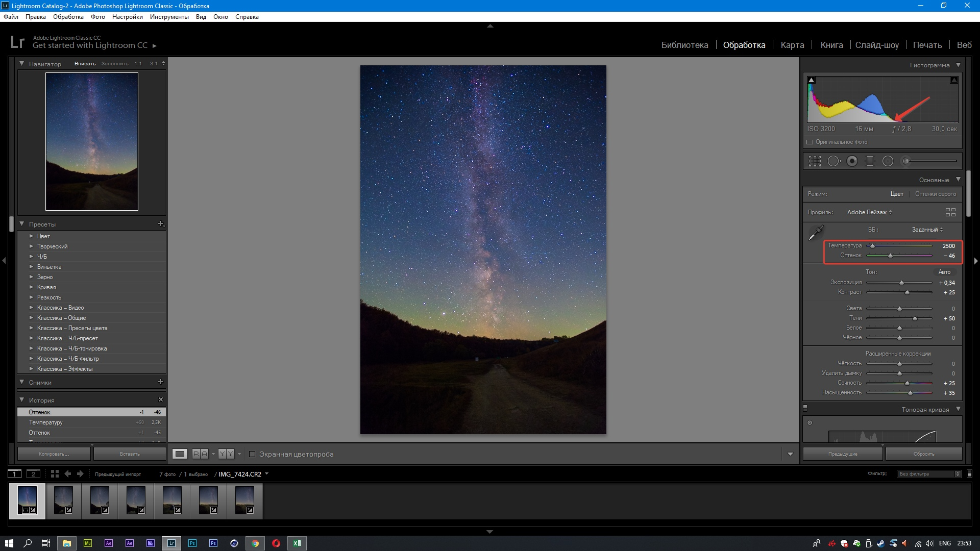The height and width of the screenshot is (551, 980).
Task: Expand the Творческий preset folder
Action: point(31,246)
